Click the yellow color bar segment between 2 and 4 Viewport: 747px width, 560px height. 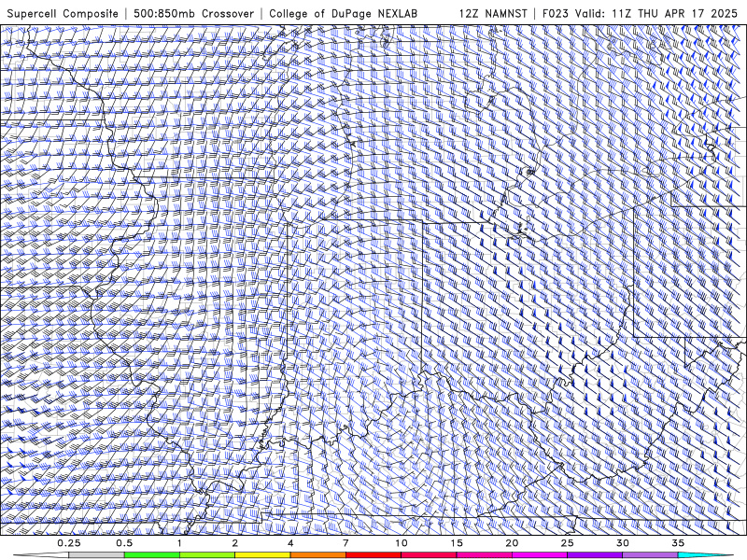(262, 555)
